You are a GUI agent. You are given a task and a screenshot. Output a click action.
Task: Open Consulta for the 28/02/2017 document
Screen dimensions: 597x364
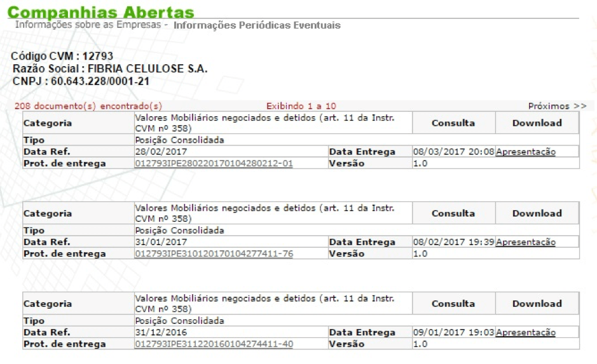[x=453, y=123]
